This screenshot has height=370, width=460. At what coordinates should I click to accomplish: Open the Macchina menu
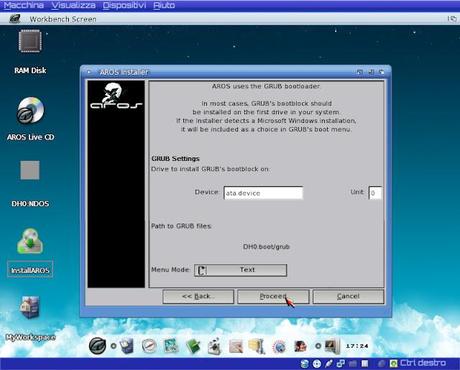pos(23,5)
